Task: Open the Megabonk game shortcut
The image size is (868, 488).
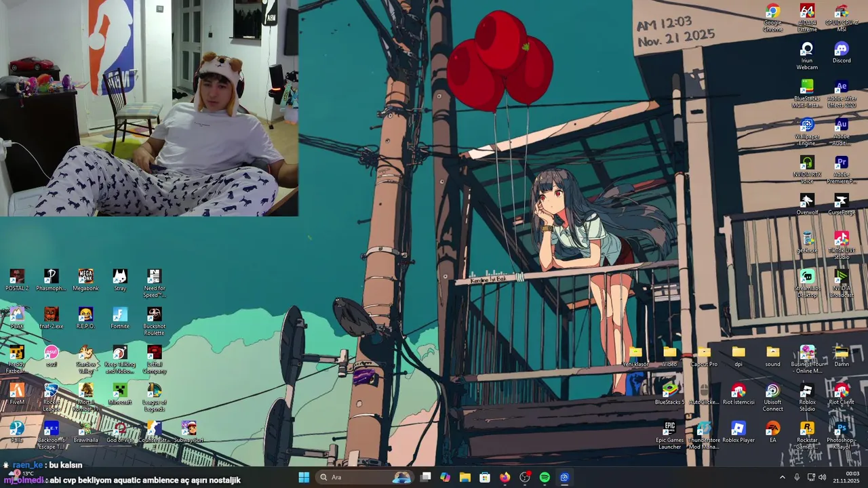Action: (x=85, y=279)
